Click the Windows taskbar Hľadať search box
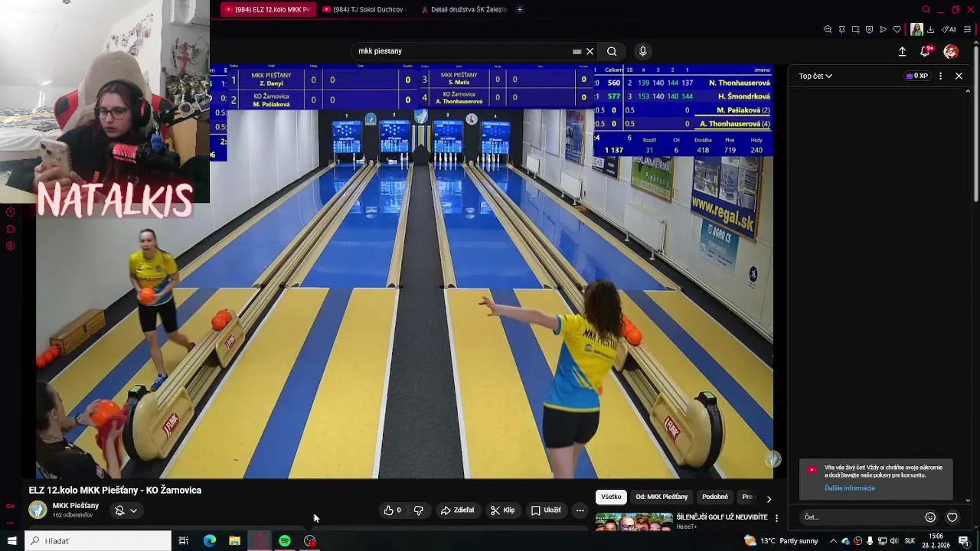The width and height of the screenshot is (980, 551). [98, 541]
